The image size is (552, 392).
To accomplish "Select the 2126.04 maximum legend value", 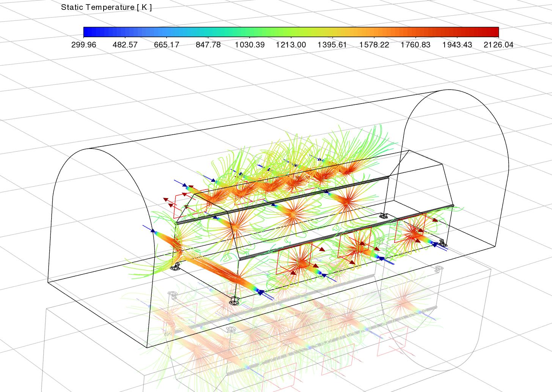I will (498, 45).
